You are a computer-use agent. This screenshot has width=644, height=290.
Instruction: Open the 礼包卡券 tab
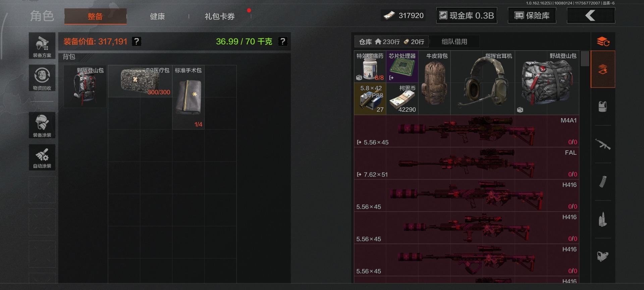[220, 16]
